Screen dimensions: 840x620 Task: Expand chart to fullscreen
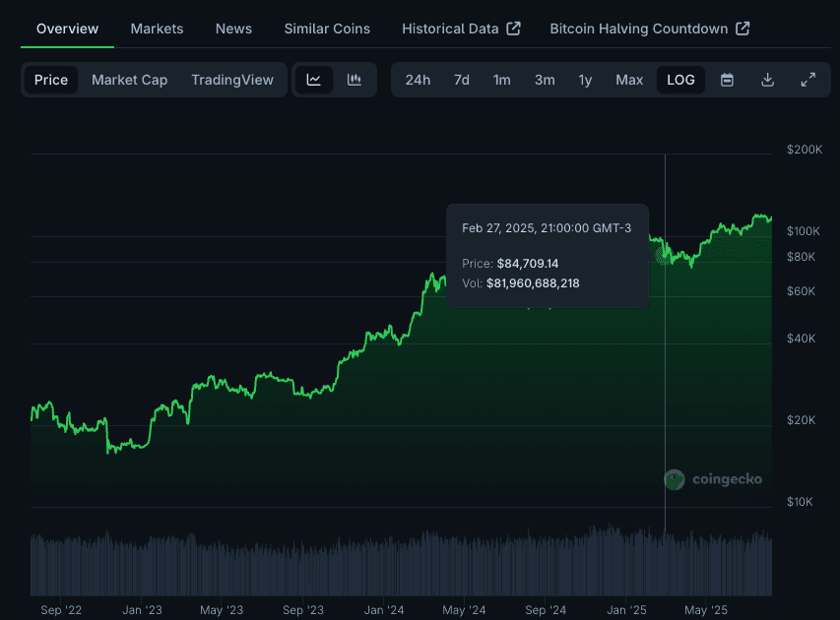[808, 80]
